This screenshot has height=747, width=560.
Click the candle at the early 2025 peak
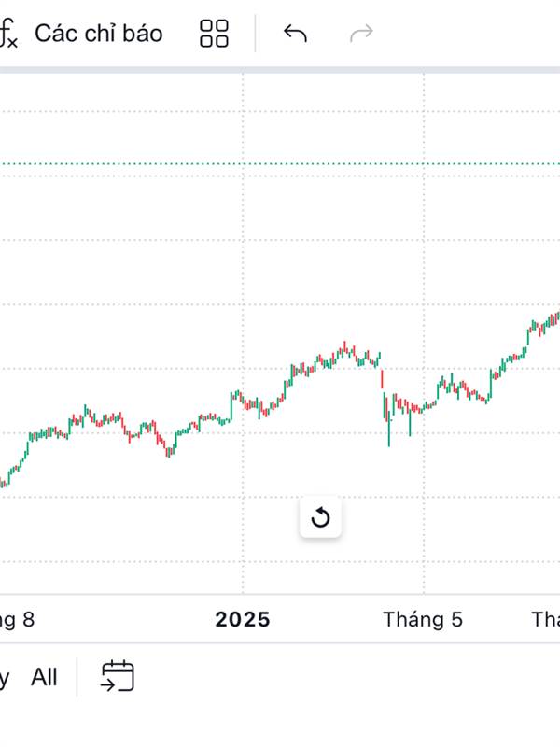pyautogui.click(x=343, y=347)
